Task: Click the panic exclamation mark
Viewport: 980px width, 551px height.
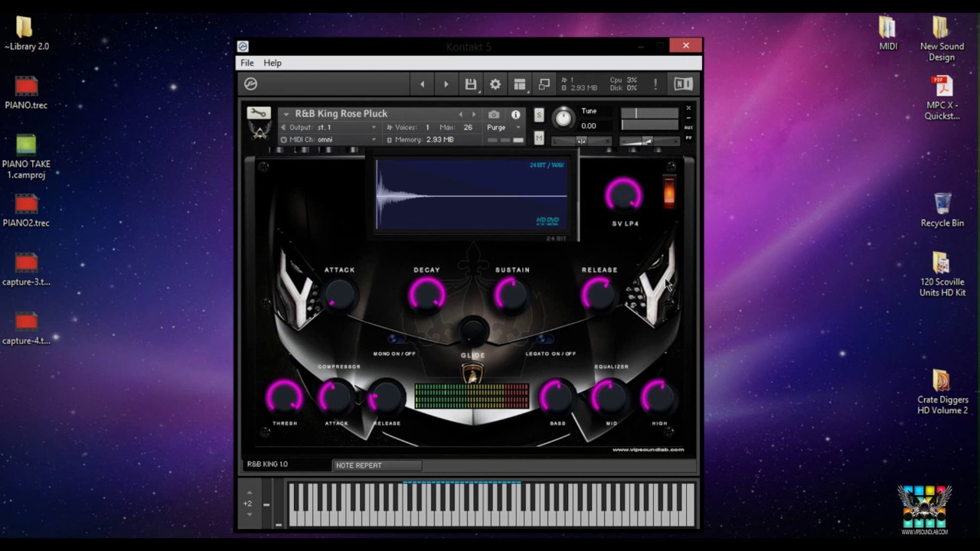Action: click(x=655, y=84)
